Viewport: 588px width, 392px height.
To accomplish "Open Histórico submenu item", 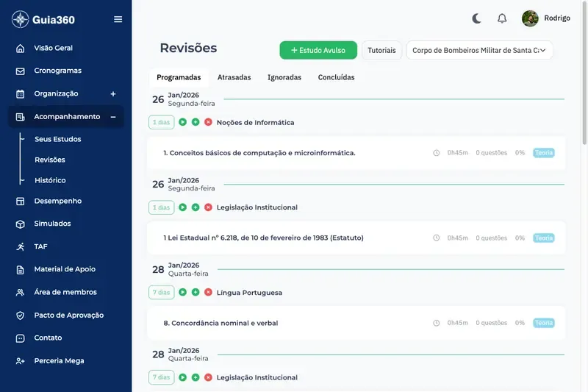I will [x=50, y=180].
